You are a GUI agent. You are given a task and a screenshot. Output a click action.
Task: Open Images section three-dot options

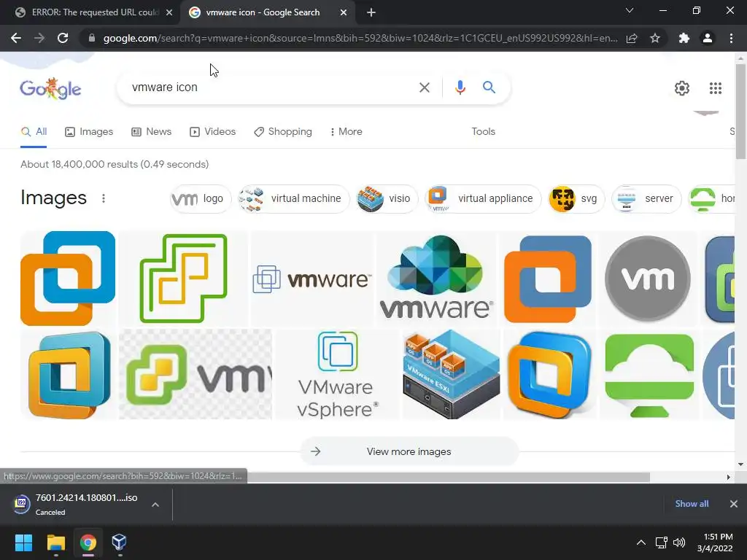pos(104,198)
